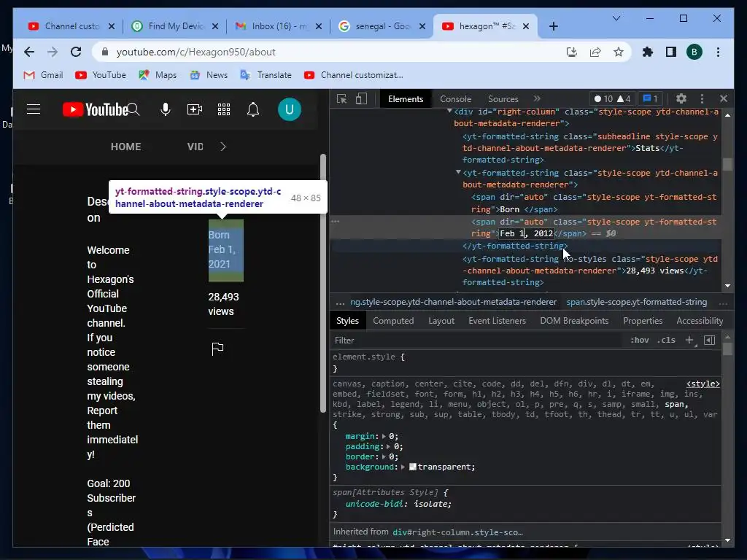Close the hexagon YouTube tab
Viewport: 747px width, 560px height.
[526, 26]
